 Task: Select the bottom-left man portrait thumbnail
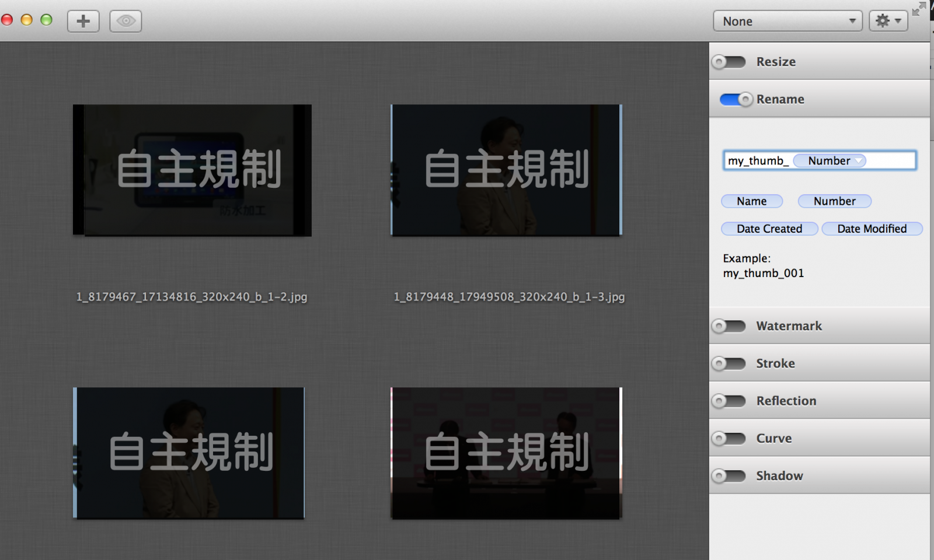click(189, 453)
